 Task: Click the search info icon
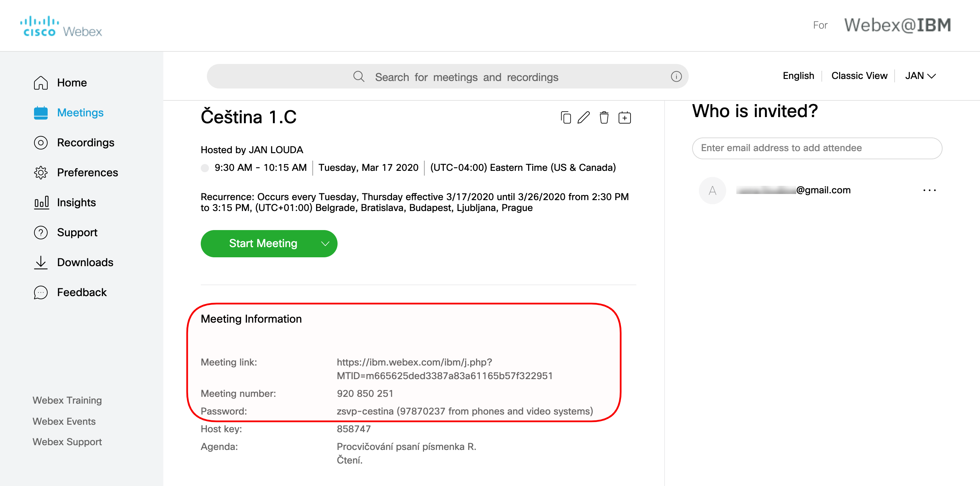(x=676, y=77)
